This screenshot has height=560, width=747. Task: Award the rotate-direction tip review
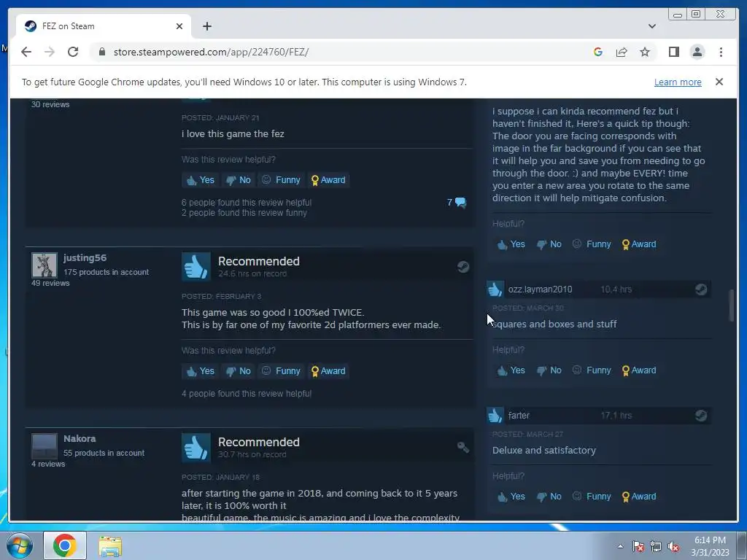tap(639, 244)
